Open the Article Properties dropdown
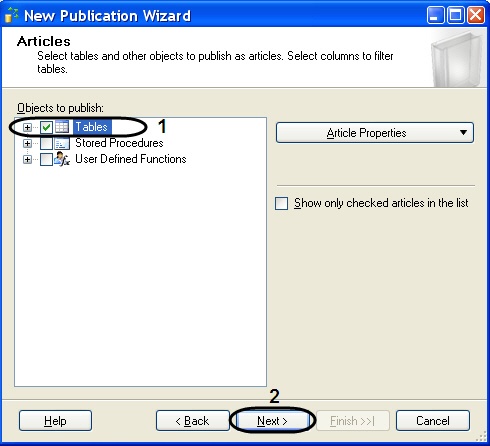490x446 pixels. [x=375, y=133]
